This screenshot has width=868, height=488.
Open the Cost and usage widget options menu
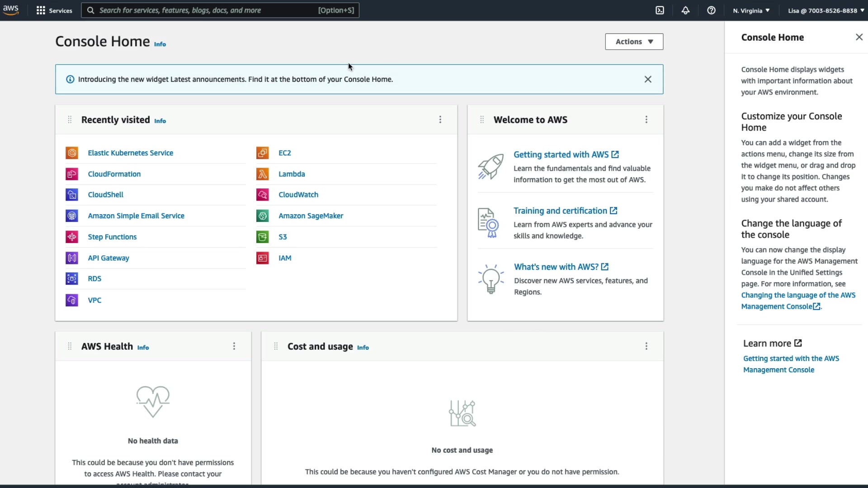(x=646, y=346)
